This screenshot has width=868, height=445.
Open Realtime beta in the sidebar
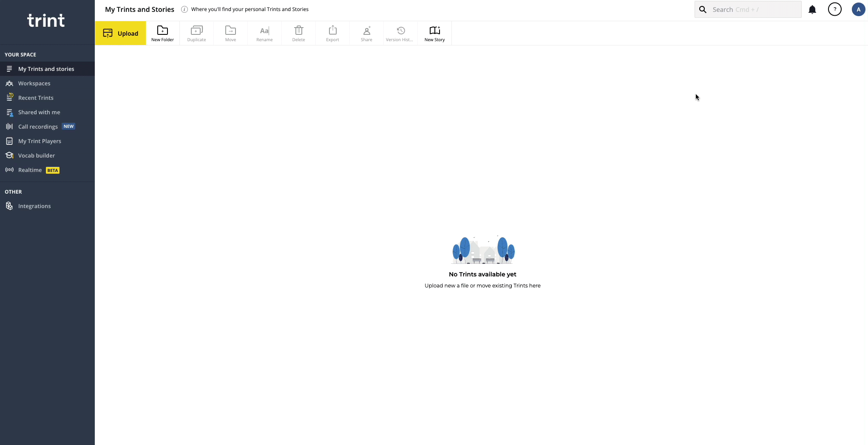point(47,170)
